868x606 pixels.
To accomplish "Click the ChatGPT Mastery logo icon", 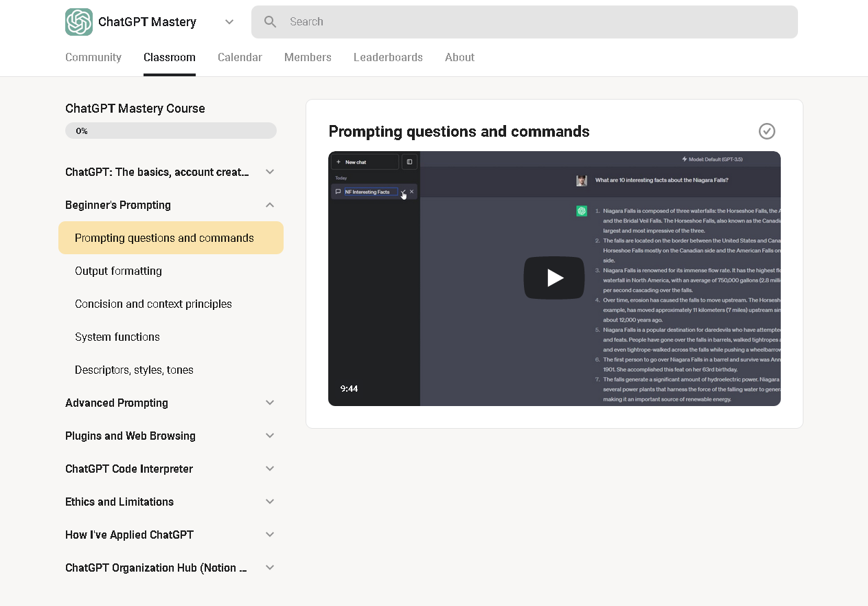I will (x=79, y=22).
